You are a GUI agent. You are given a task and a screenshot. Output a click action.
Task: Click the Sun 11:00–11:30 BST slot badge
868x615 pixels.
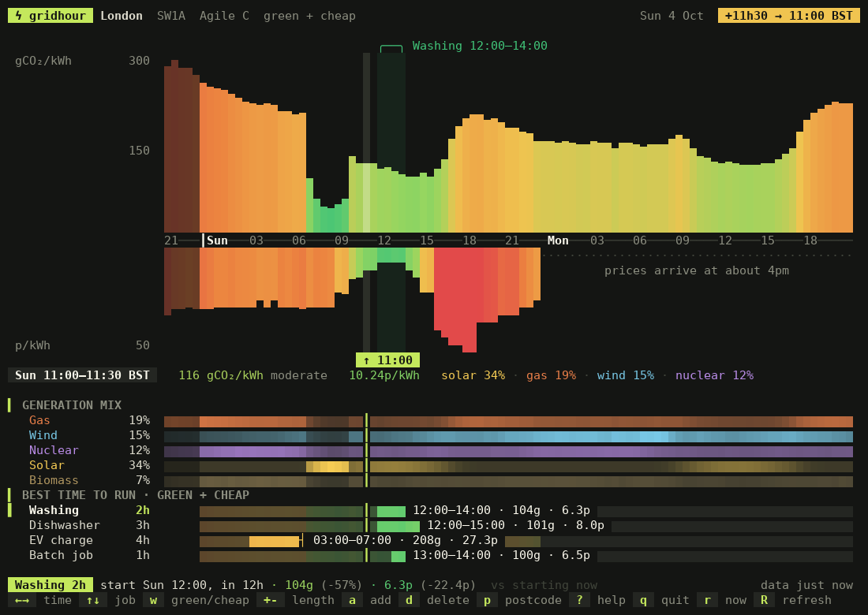coord(82,375)
